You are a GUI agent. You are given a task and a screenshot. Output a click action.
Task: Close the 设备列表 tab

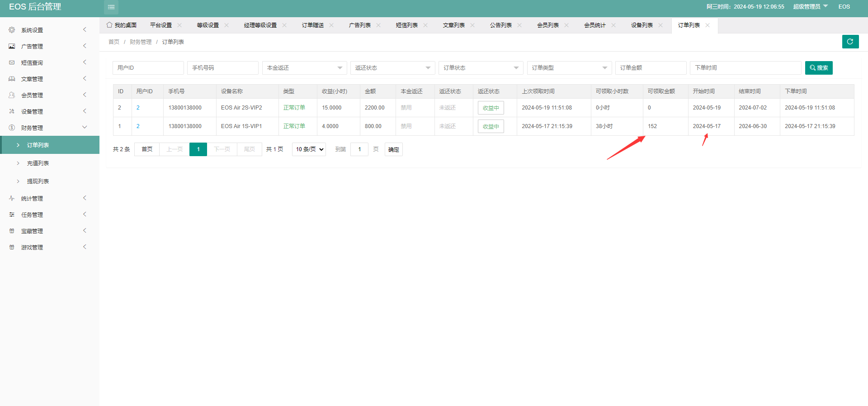coord(660,25)
